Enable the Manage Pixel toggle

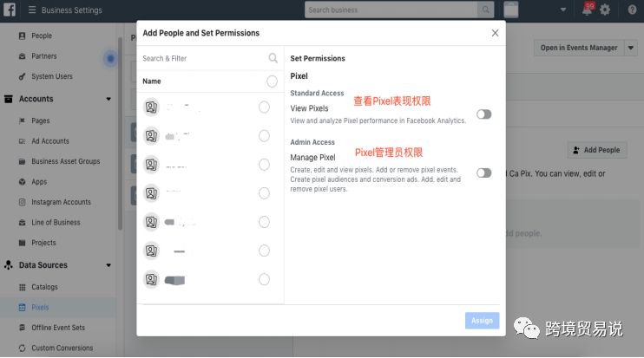(x=483, y=172)
